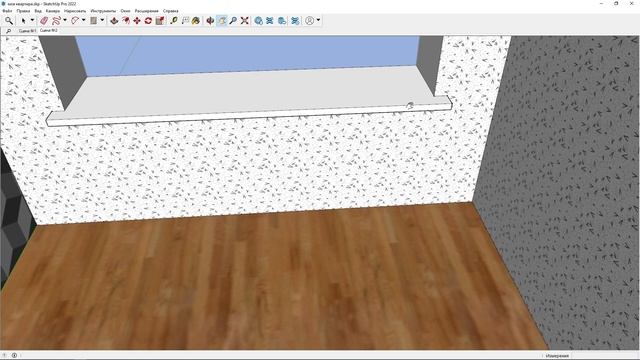The height and width of the screenshot is (360, 640).
Task: Open the Вид menu
Action: click(38, 11)
